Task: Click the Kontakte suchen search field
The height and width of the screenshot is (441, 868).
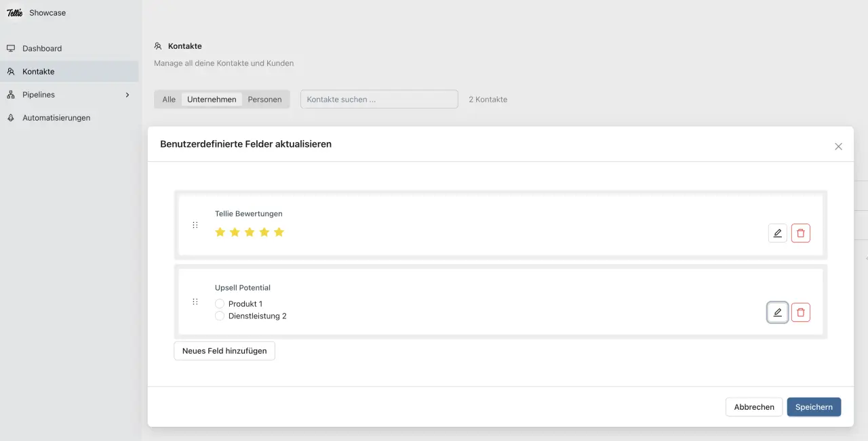Action: coord(378,99)
